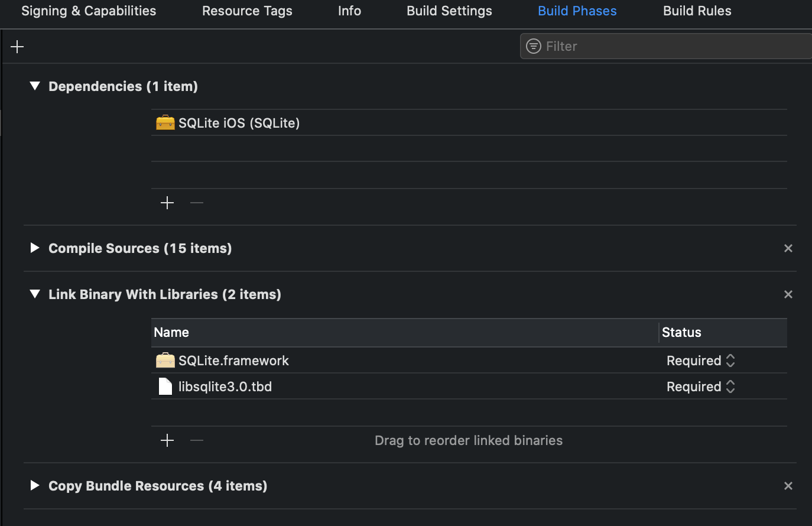Viewport: 812px width, 526px height.
Task: Remove linked library with minus button
Action: pyautogui.click(x=197, y=440)
